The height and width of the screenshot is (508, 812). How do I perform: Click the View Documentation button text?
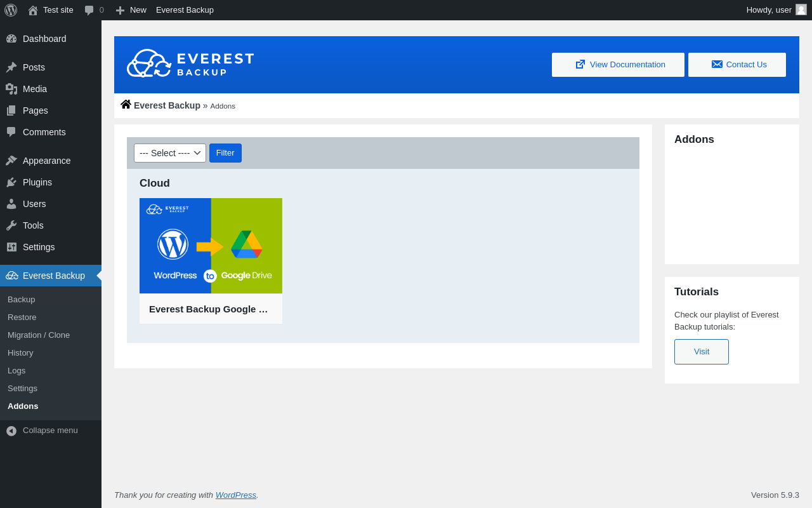coord(627,64)
